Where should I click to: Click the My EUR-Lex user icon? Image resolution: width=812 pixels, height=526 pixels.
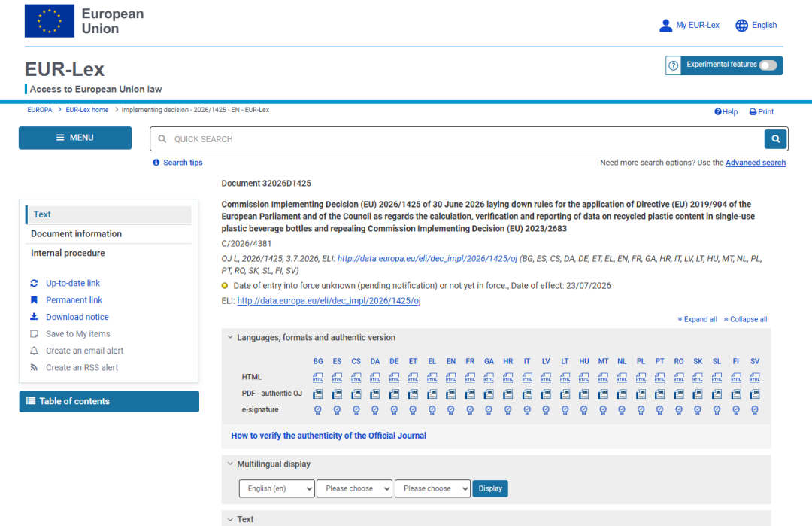[665, 25]
